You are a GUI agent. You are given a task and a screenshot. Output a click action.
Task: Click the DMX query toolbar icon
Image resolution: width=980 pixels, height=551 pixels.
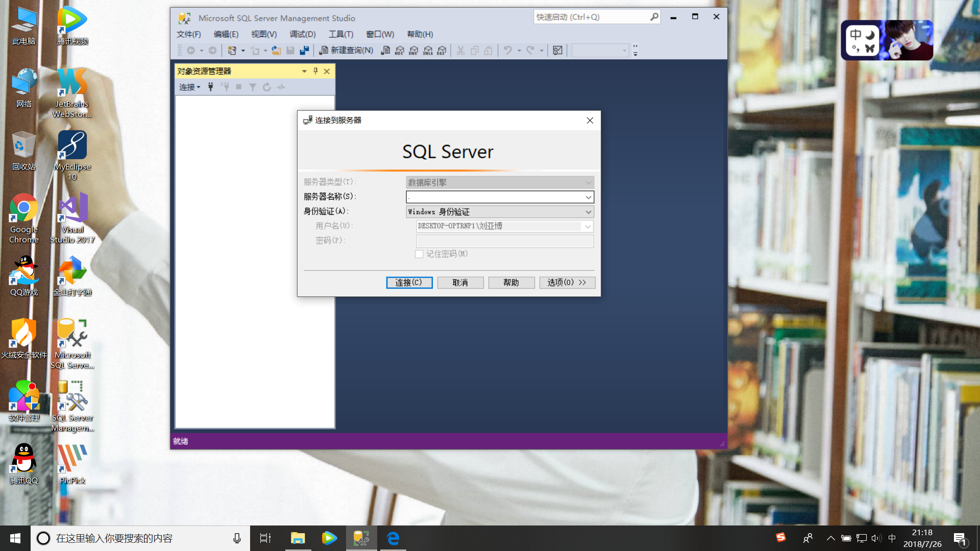(413, 51)
